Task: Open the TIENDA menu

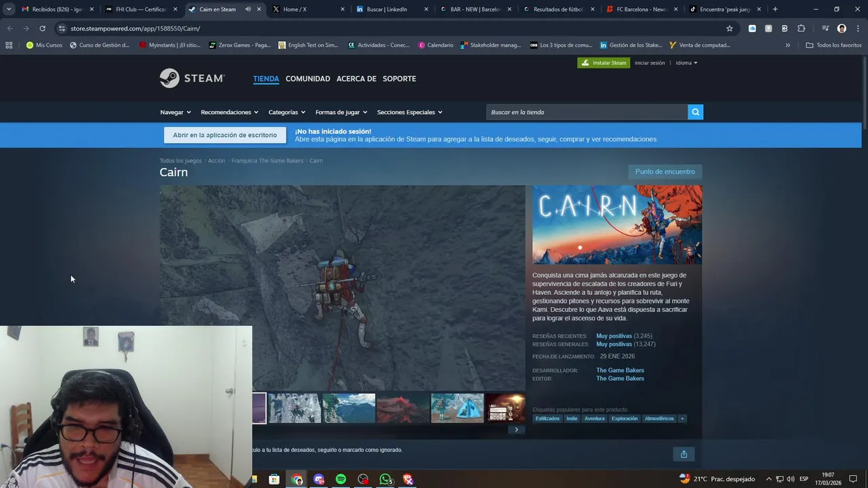Action: (266, 79)
